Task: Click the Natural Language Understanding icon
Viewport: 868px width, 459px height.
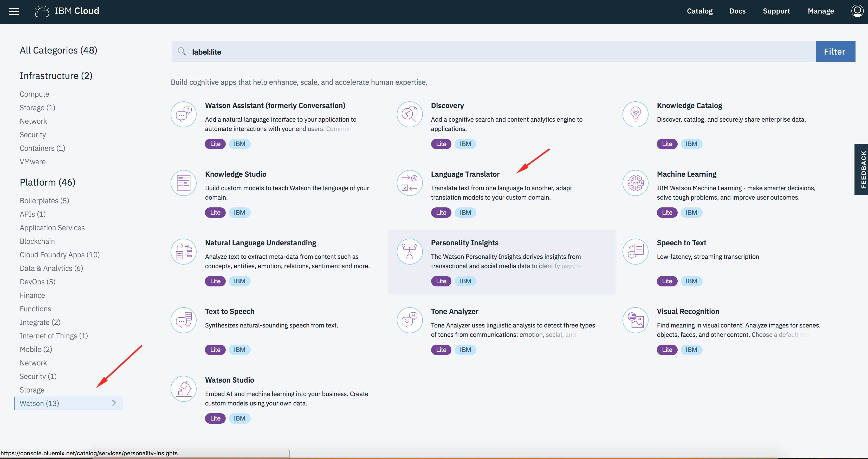Action: [184, 252]
